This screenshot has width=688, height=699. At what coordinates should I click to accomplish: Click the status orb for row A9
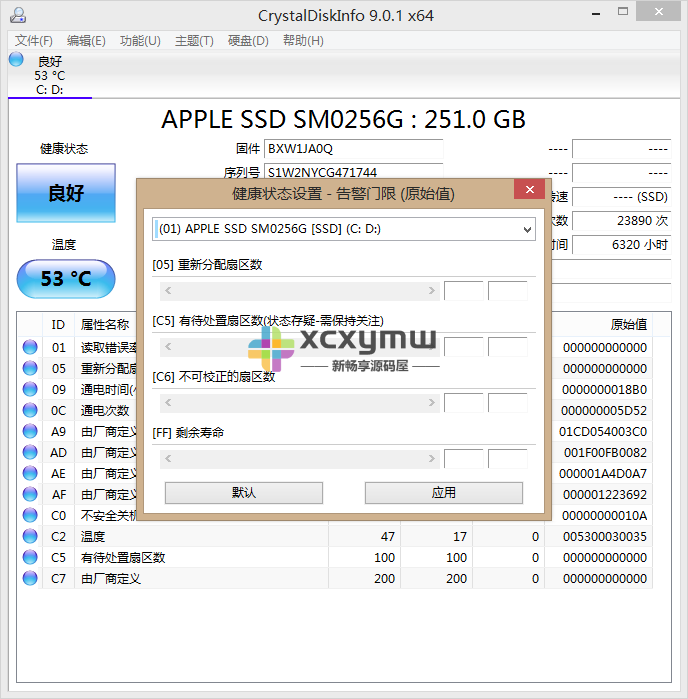tap(30, 431)
